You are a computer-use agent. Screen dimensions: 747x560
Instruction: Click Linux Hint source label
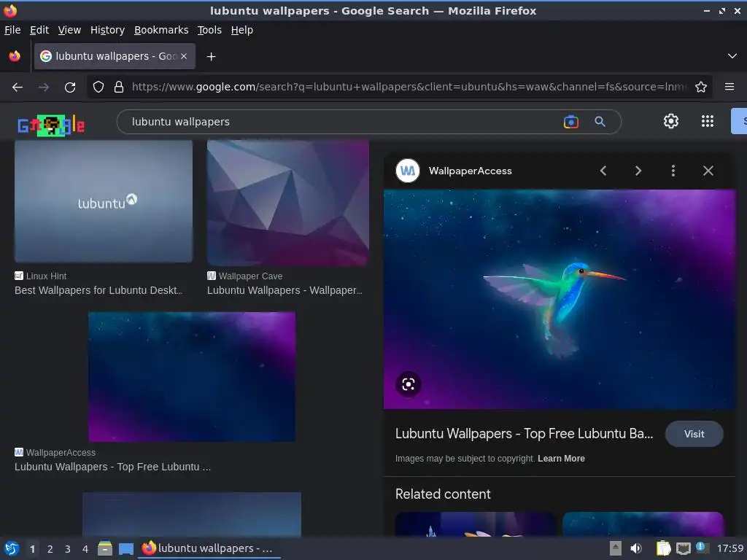[46, 276]
